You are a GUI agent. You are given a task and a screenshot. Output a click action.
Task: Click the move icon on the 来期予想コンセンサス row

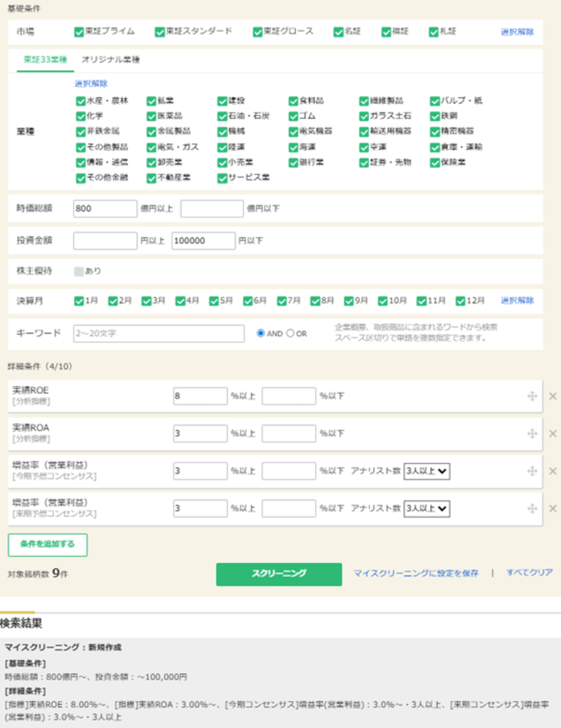click(x=532, y=508)
